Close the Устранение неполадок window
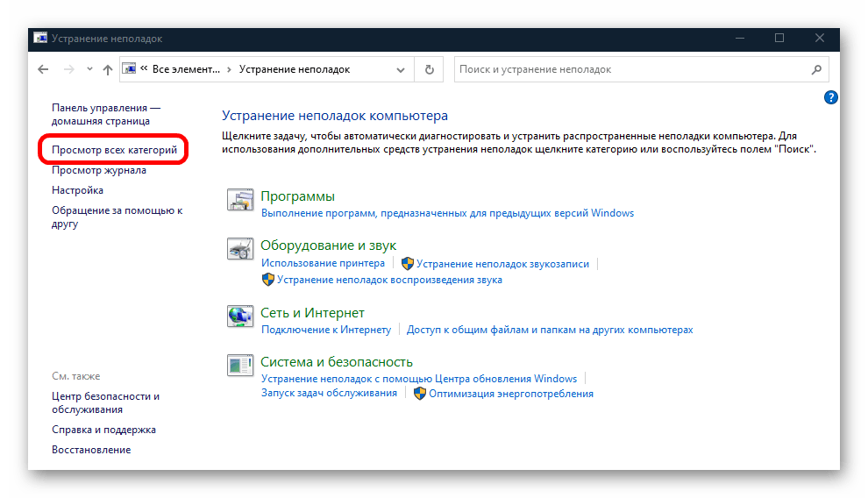The image size is (868, 498). [x=820, y=39]
